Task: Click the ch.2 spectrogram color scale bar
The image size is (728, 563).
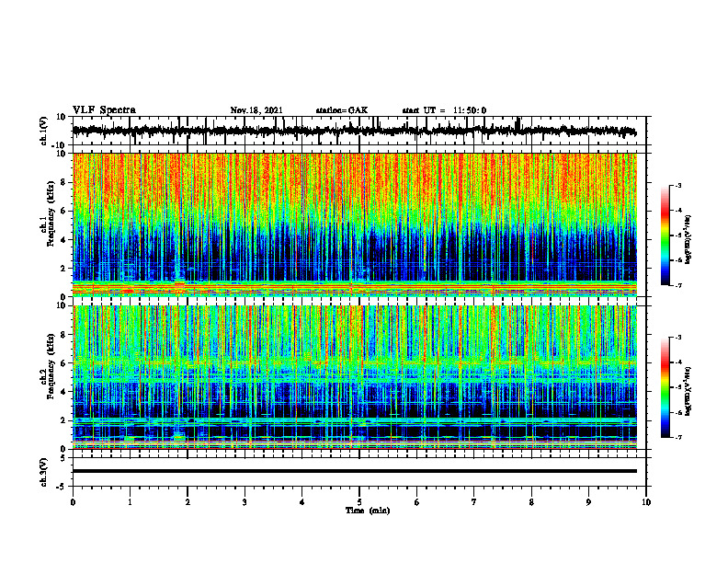Action: pyautogui.click(x=665, y=387)
